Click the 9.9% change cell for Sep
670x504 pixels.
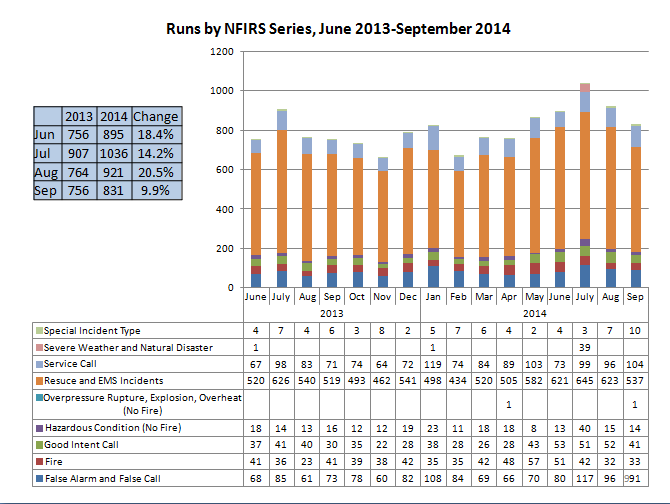(156, 190)
